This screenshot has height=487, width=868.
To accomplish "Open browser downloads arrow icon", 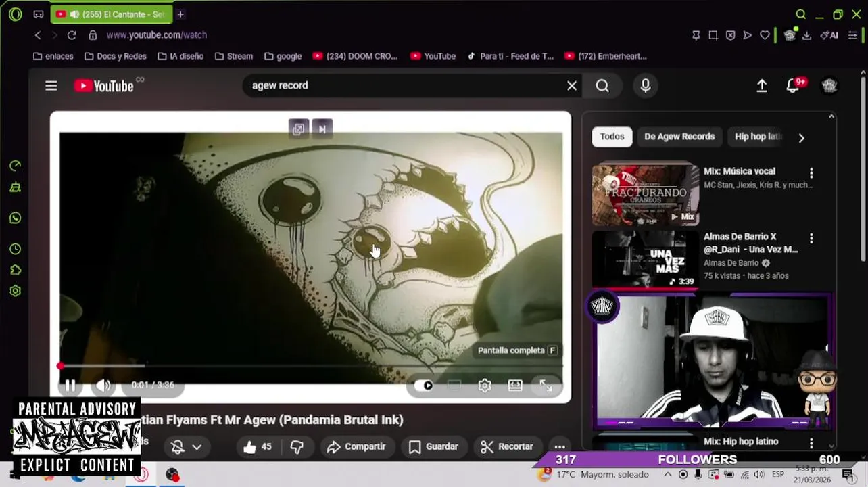I will tap(806, 35).
